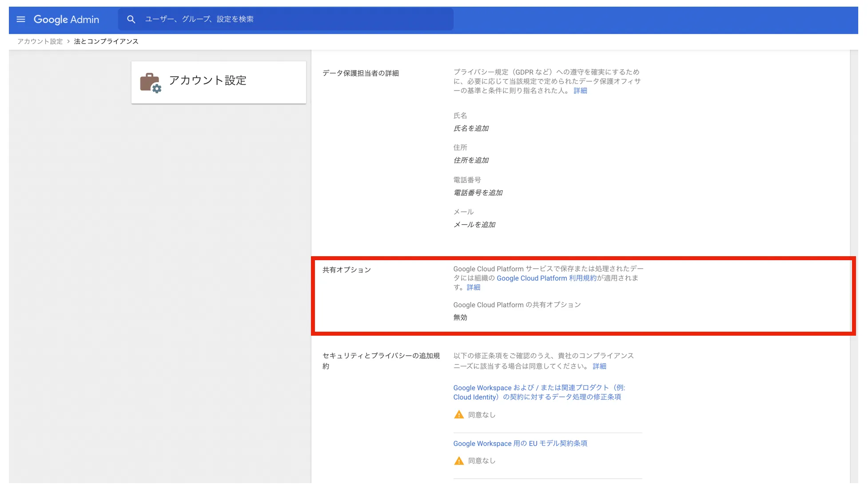
Task: Focus the ユーザー、グループ、設定を検索 search field
Action: [286, 19]
